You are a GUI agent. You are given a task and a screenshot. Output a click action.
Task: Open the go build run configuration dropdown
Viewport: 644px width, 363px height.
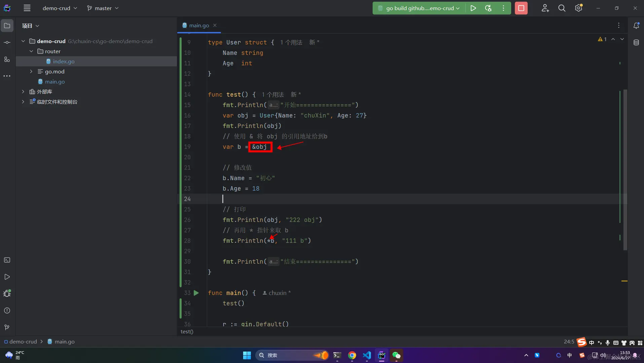point(419,8)
